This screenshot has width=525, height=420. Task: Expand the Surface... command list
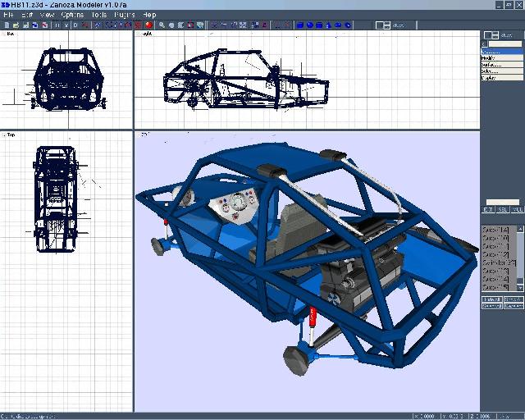(500, 64)
